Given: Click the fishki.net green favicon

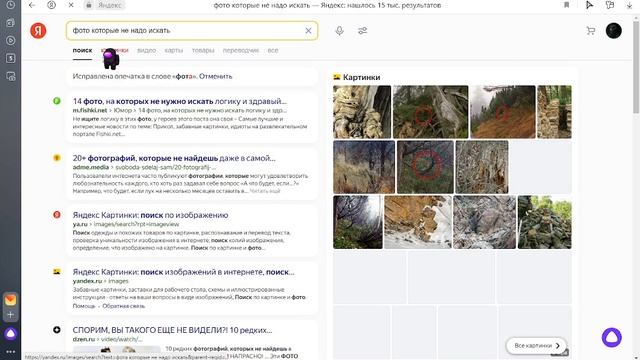Looking at the screenshot, I should click(57, 101).
